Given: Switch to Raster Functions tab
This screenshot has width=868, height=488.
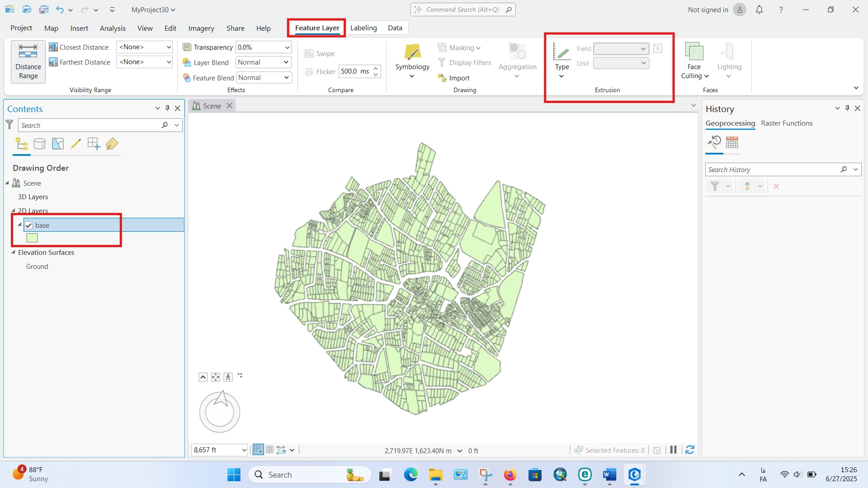Looking at the screenshot, I should [787, 123].
